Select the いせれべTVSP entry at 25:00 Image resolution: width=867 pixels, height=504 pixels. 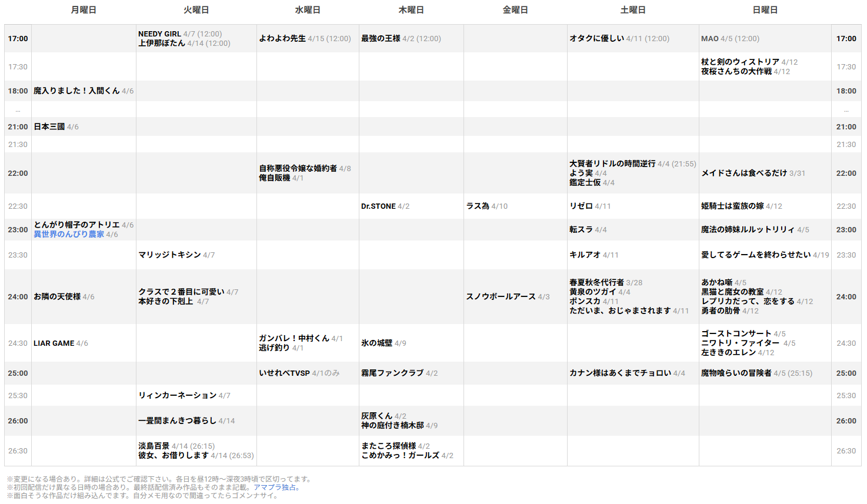[x=284, y=373]
